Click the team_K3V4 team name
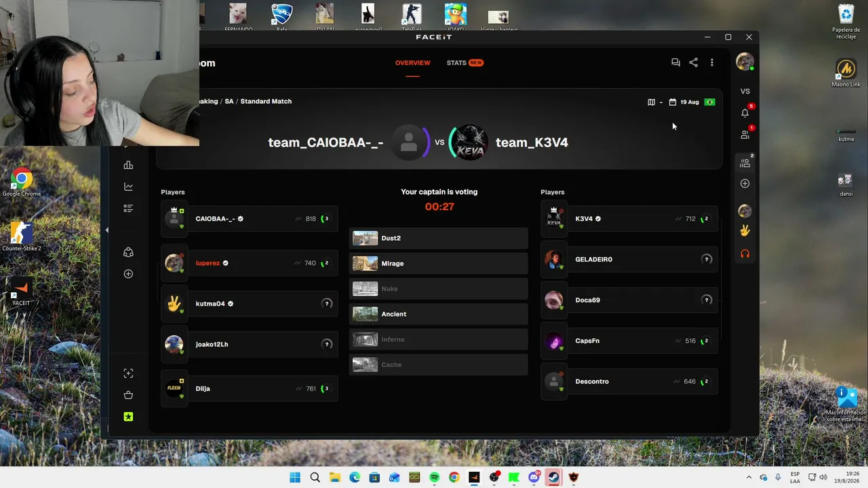 (x=532, y=142)
